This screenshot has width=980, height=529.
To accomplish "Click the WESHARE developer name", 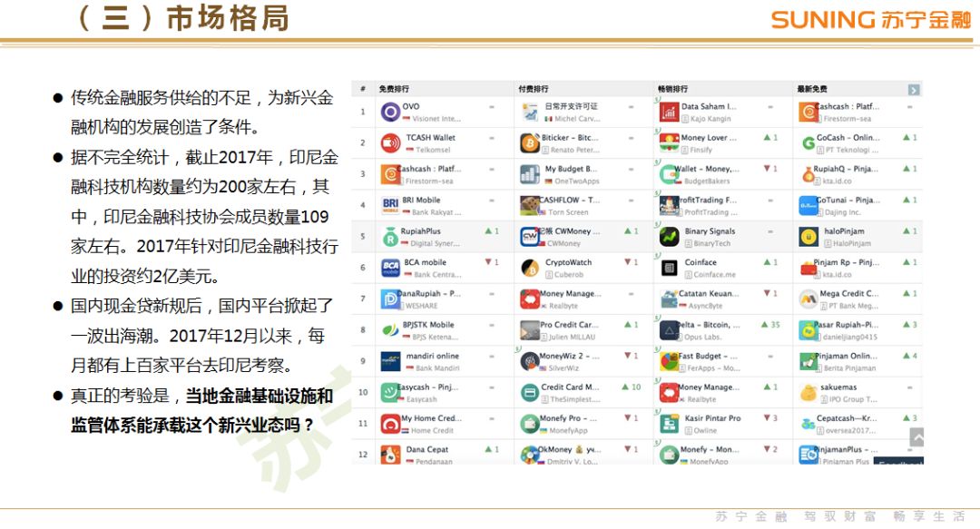I will pos(422,306).
